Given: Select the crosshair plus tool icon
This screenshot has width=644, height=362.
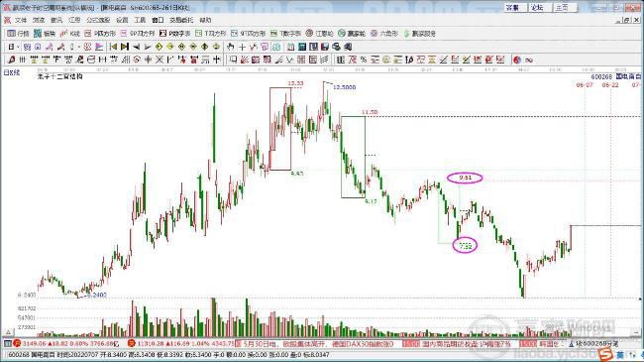Looking at the screenshot, I should [x=243, y=47].
